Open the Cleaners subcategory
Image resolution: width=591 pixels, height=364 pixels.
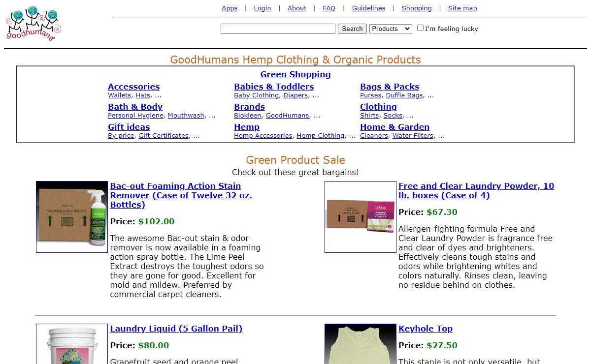click(x=374, y=136)
